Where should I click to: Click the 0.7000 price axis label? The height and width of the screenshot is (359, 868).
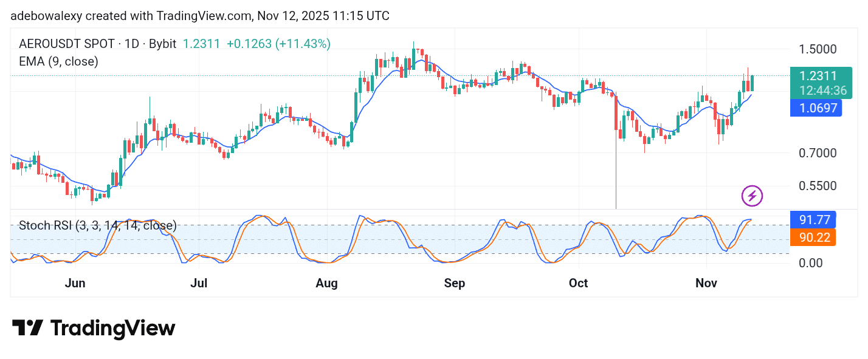click(818, 152)
